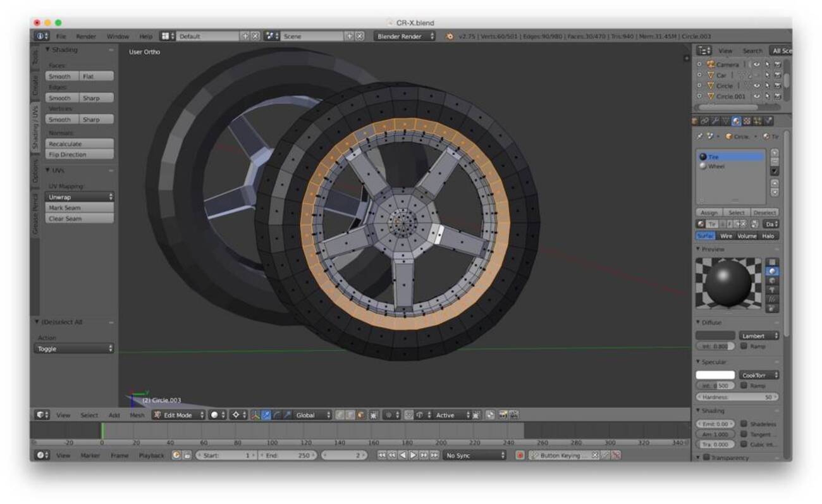Add a new material slot with plus
The width and height of the screenshot is (822, 504).
775,153
